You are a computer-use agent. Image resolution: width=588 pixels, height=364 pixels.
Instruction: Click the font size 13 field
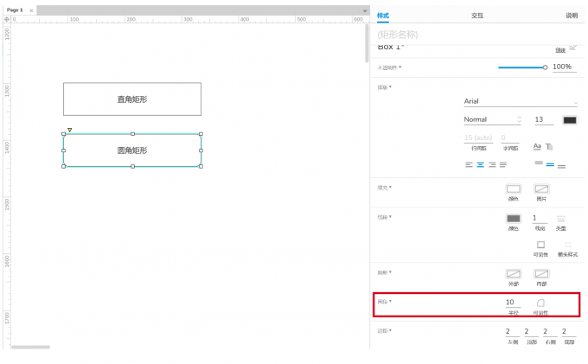click(x=544, y=119)
